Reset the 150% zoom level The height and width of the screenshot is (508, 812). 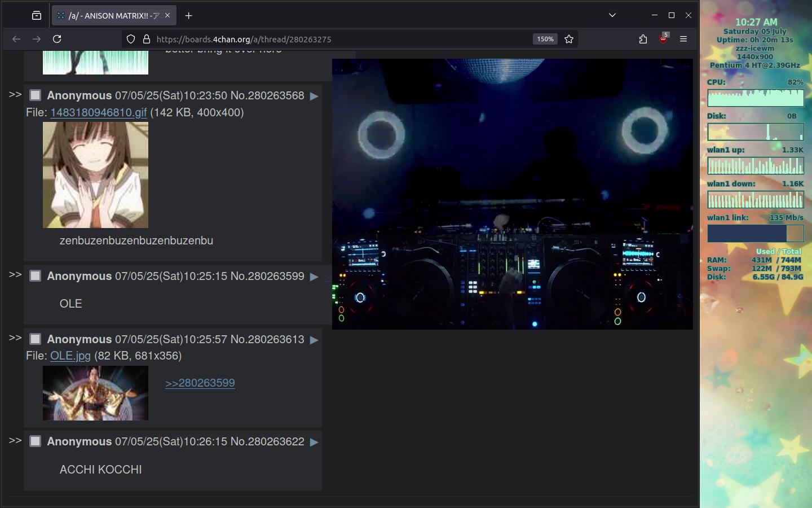point(545,39)
